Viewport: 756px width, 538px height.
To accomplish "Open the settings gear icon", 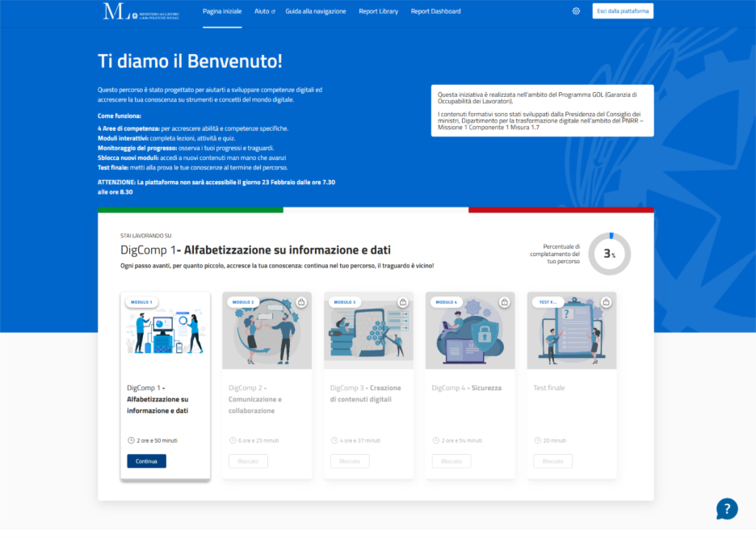I will [576, 11].
